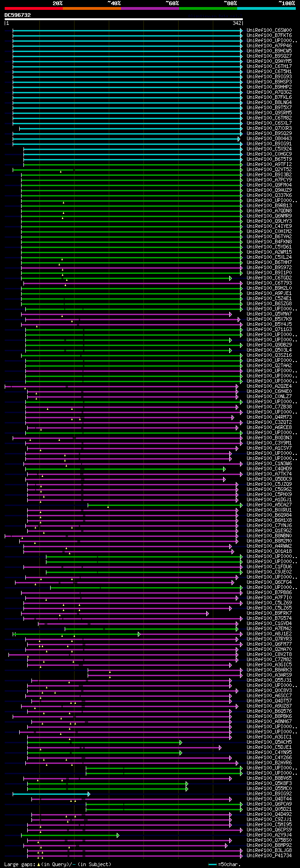Screen dimensions: 300x868
Task: Open hit UniRef100_A5CA27
Action: pos(269,505)
